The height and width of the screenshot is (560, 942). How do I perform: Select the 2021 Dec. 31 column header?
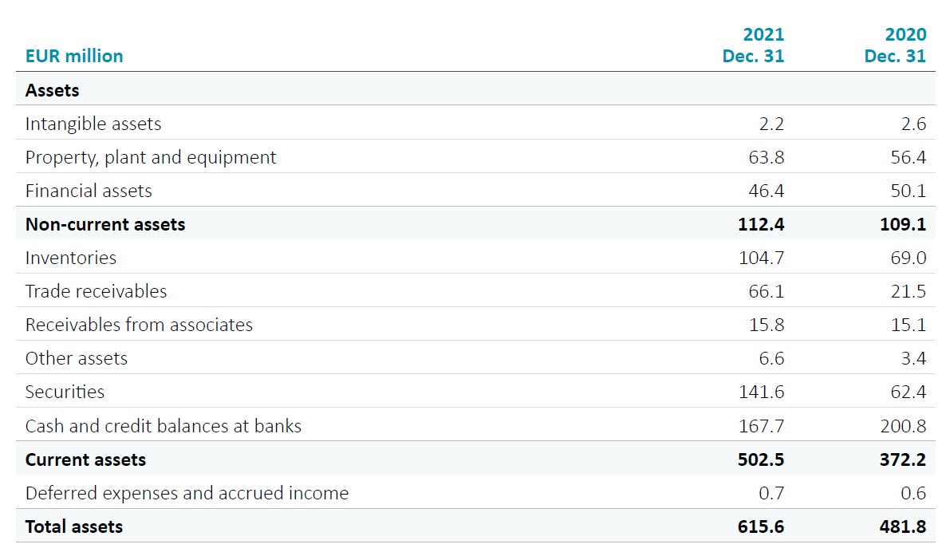753,45
